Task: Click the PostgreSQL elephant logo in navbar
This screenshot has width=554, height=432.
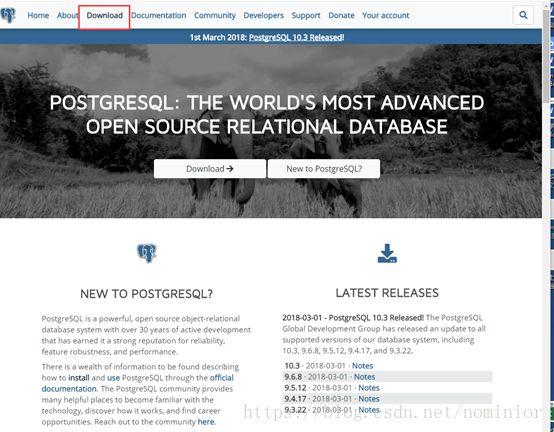Action: (x=8, y=15)
